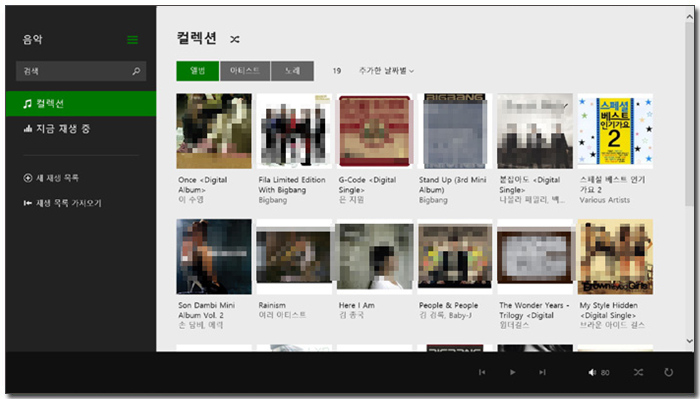Viewport: 700px width, 399px height.
Task: Click 재생 목록 가져오기 to import playlists
Action: [x=62, y=203]
